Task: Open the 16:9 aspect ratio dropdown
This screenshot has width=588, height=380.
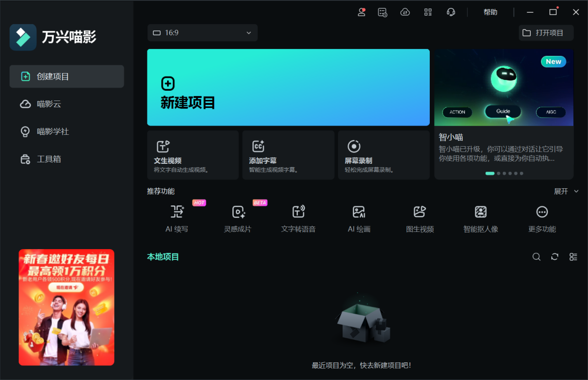Action: 202,33
